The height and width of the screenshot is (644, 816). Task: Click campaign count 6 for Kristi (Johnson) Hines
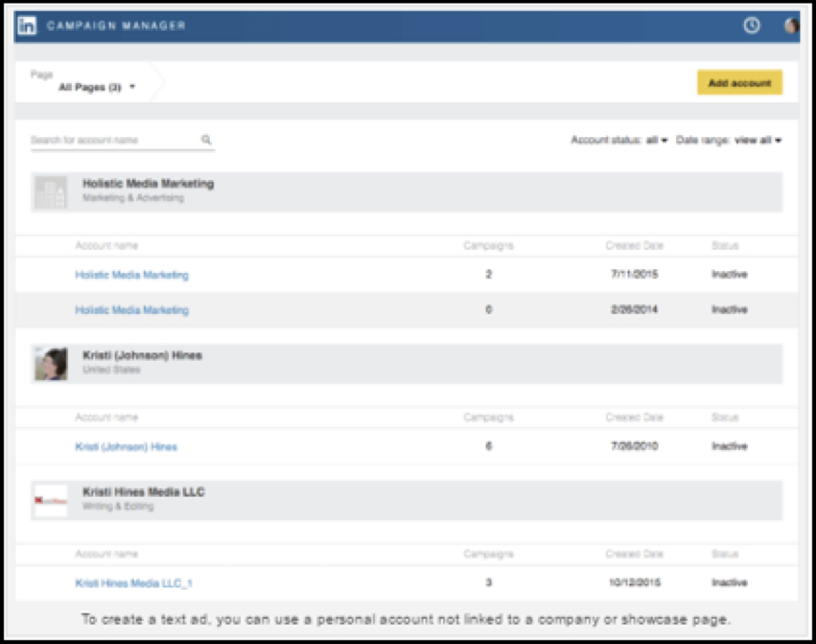pyautogui.click(x=488, y=446)
